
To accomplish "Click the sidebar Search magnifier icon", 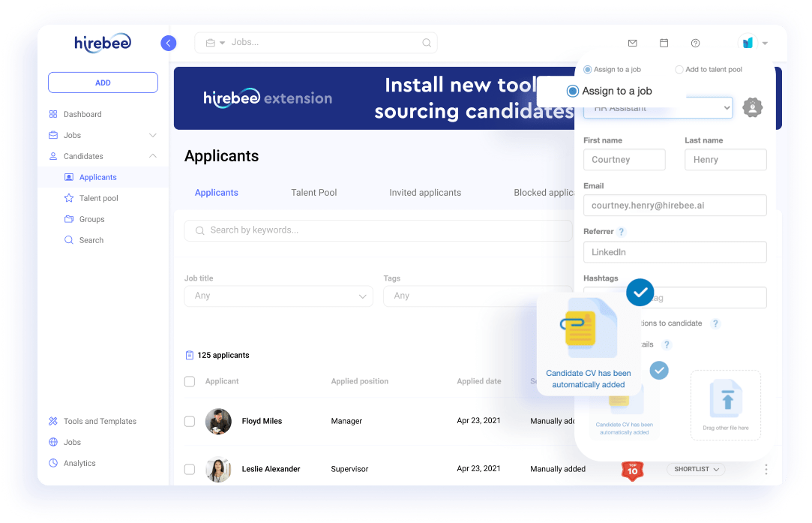I will point(68,240).
